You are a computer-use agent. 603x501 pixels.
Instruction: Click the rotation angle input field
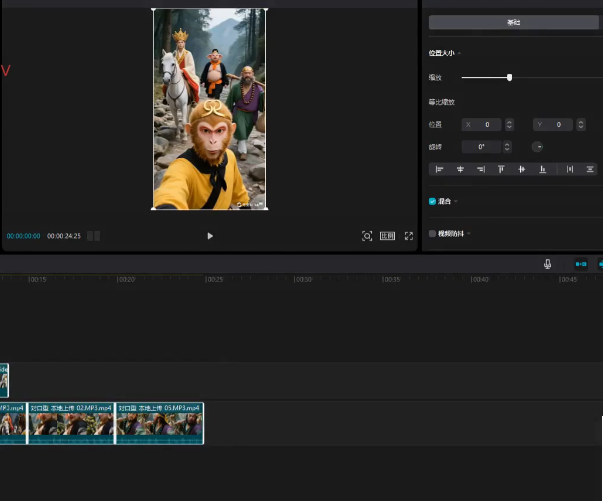coord(481,147)
